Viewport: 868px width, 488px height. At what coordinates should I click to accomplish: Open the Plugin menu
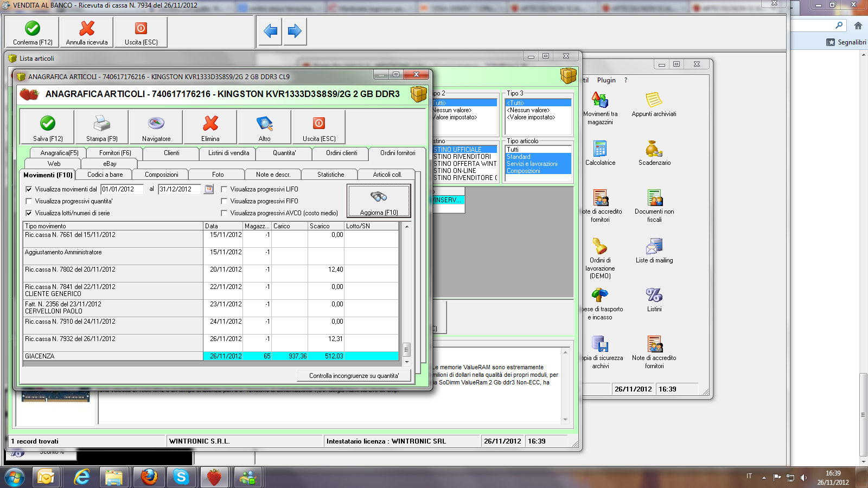(606, 80)
